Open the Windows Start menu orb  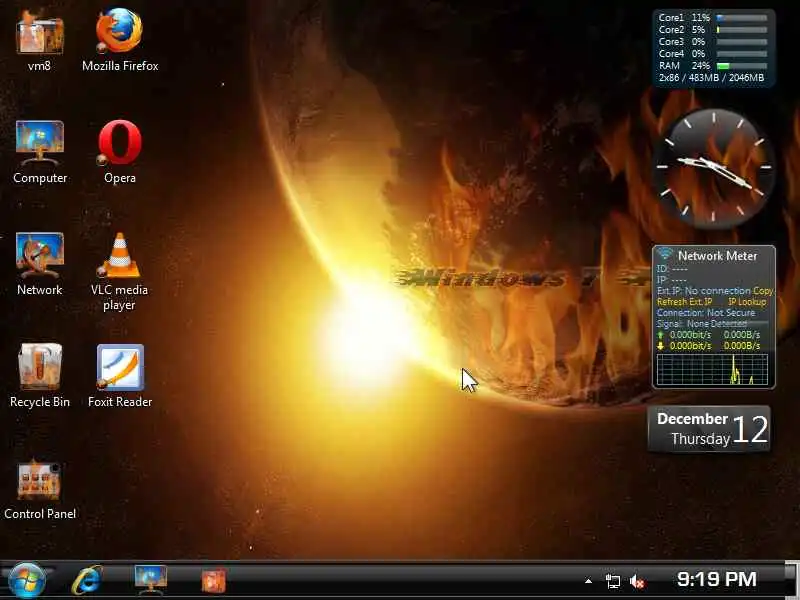tap(27, 581)
